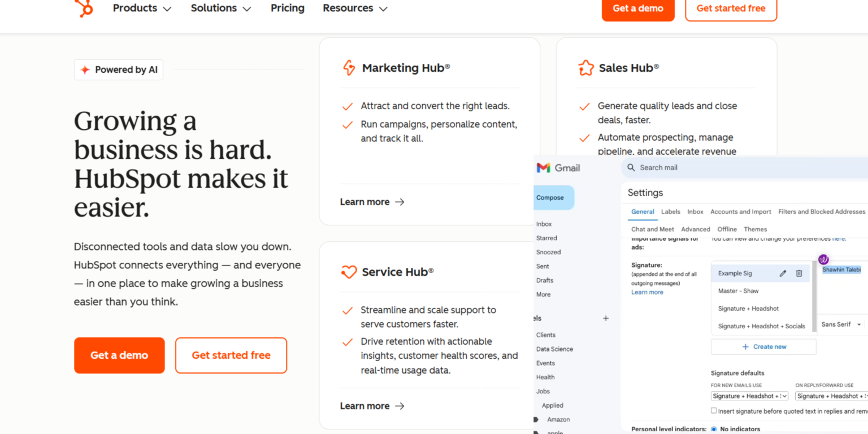Screen dimensions: 868x434
Task: Click the Service Hub heart icon
Action: point(349,272)
